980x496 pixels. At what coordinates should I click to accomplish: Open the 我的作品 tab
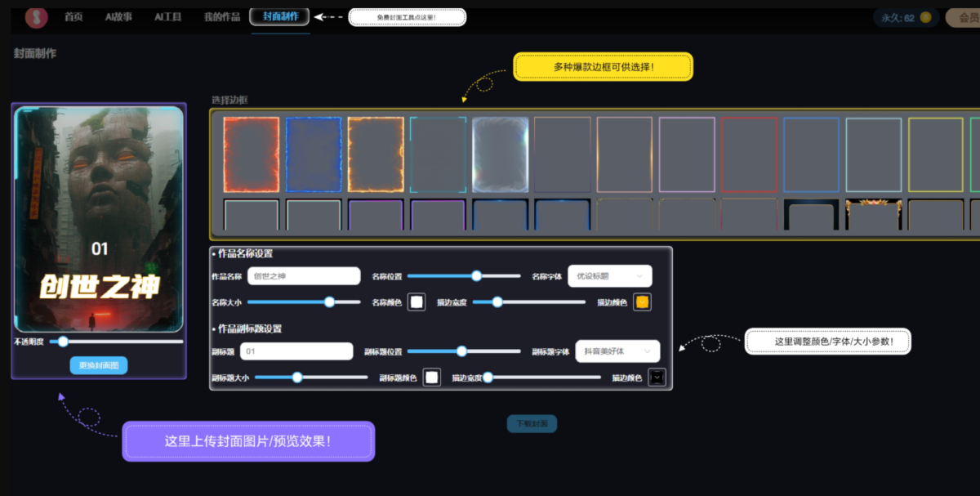[222, 17]
